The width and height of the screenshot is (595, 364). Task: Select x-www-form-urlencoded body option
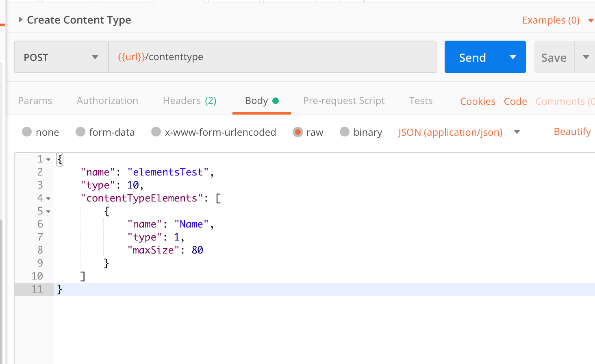click(x=156, y=132)
